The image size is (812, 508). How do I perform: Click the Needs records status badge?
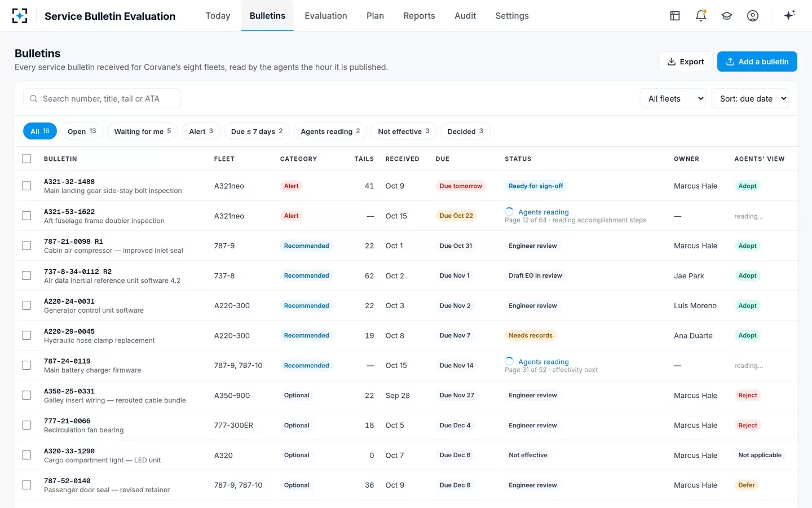531,335
